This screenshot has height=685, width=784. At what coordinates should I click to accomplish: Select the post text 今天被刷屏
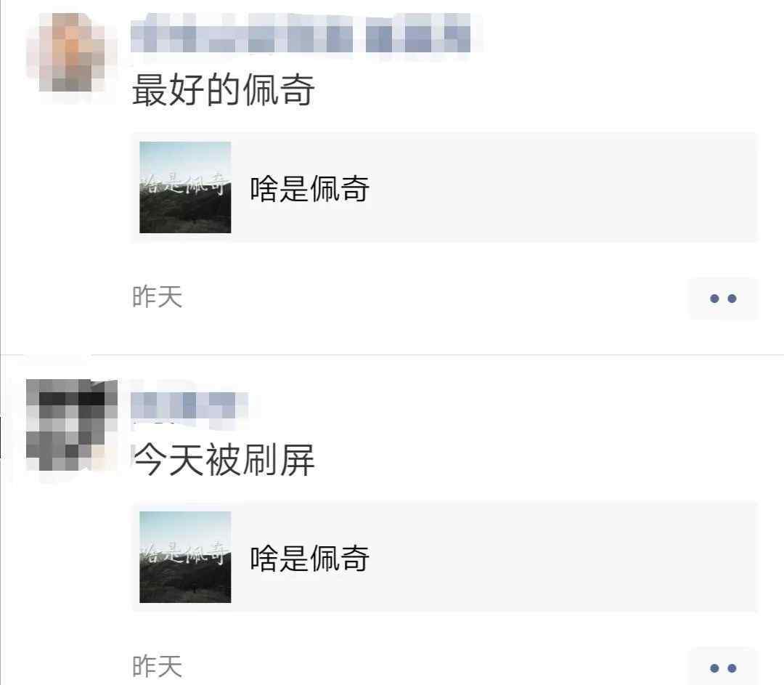(224, 459)
